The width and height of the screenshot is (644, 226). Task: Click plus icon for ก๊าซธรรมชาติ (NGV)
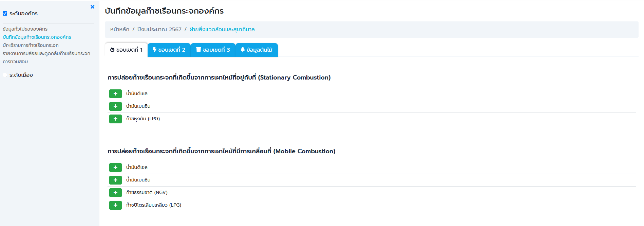[115, 193]
